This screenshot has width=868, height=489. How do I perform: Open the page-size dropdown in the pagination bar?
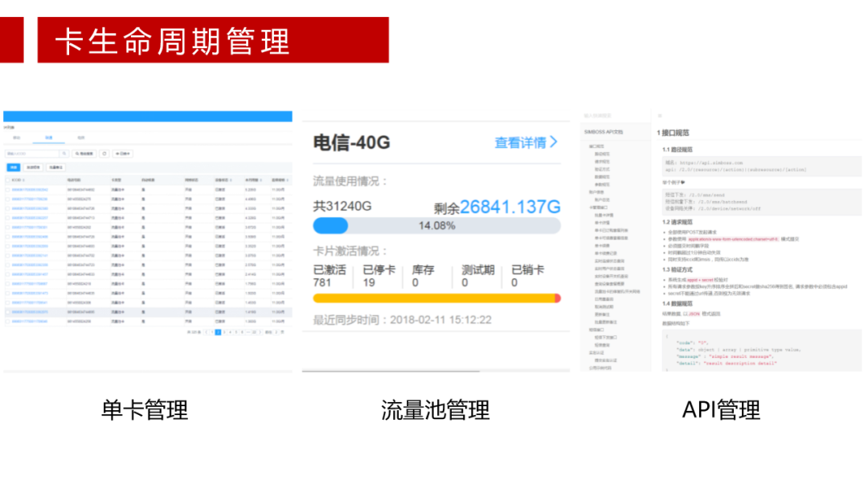coord(274,333)
